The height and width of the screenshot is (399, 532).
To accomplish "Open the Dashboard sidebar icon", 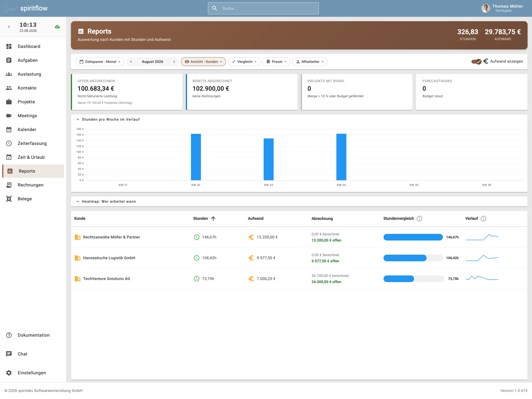I will coord(9,46).
